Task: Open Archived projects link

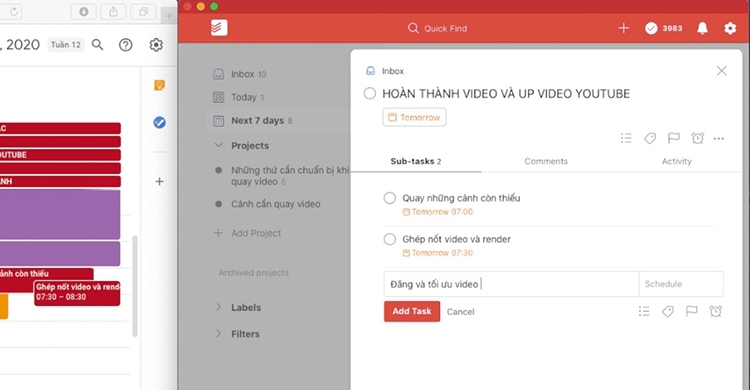Action: pyautogui.click(x=254, y=273)
